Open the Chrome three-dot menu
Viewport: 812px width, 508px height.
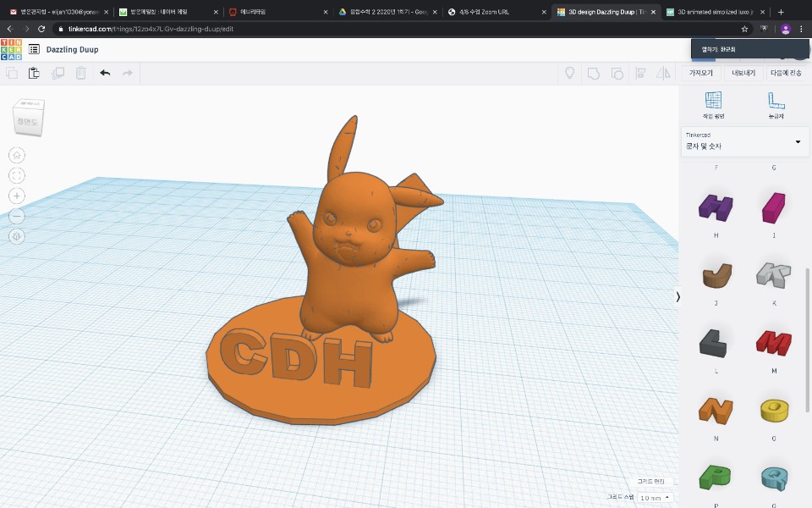click(x=801, y=29)
